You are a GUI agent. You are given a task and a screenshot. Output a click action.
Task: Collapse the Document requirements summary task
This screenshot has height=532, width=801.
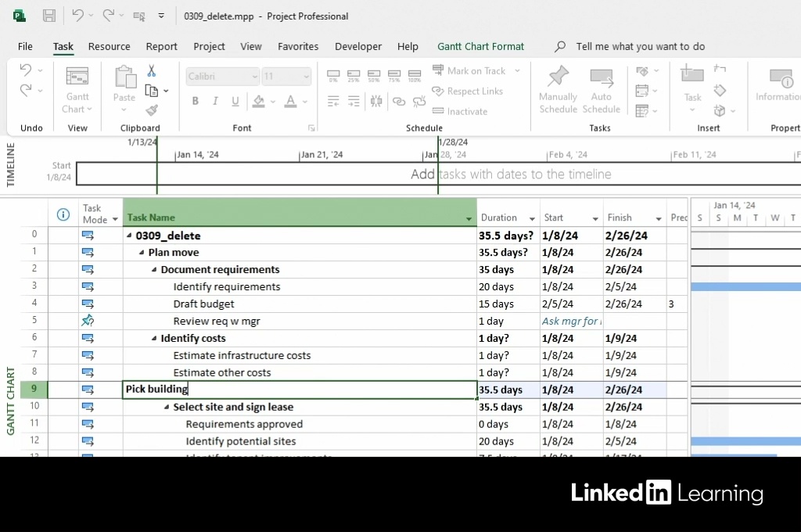[x=154, y=270]
